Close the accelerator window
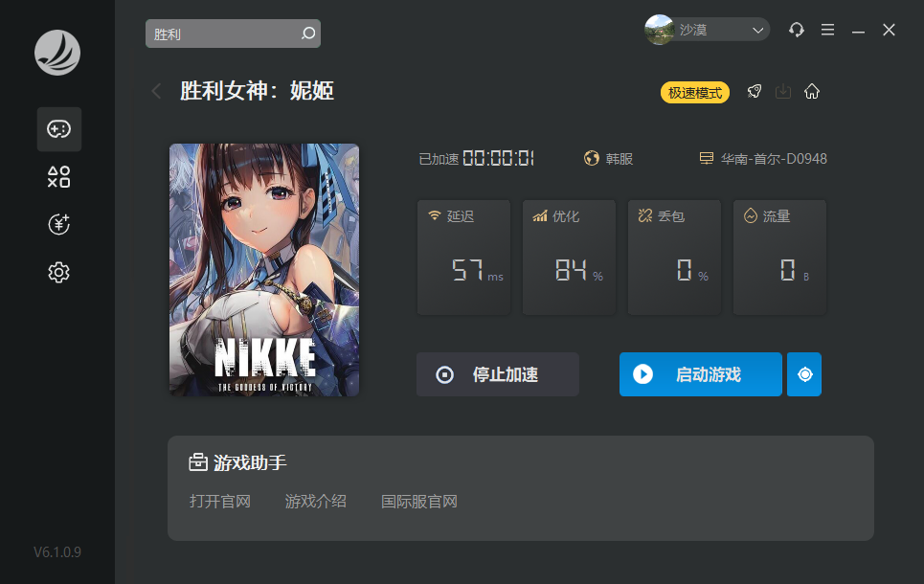This screenshot has height=584, width=924. 889,30
